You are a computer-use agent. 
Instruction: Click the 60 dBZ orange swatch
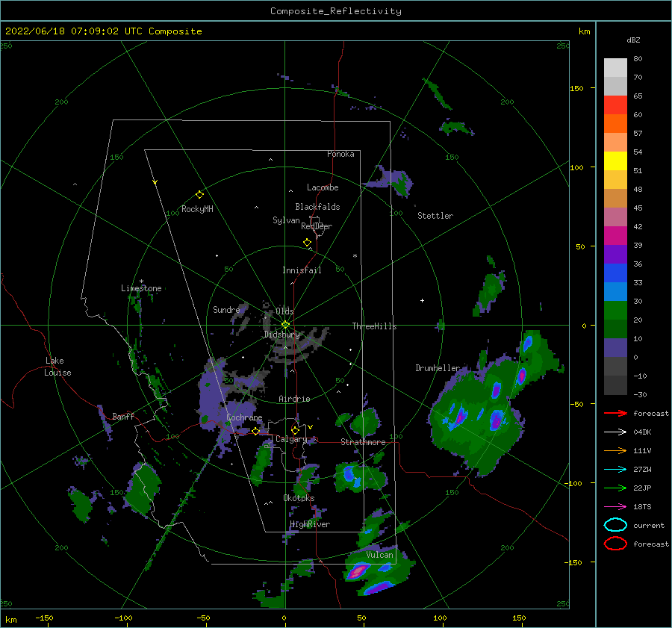pos(615,123)
